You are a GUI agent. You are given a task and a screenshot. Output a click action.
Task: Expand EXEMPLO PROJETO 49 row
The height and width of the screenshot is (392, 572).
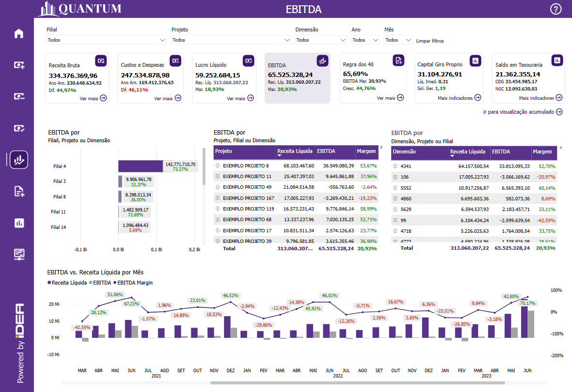218,187
